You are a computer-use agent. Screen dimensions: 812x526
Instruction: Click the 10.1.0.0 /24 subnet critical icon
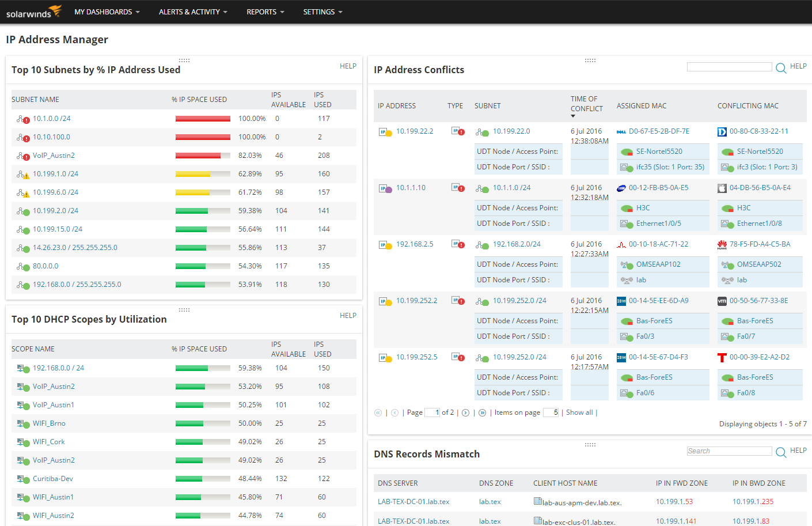tap(23, 119)
